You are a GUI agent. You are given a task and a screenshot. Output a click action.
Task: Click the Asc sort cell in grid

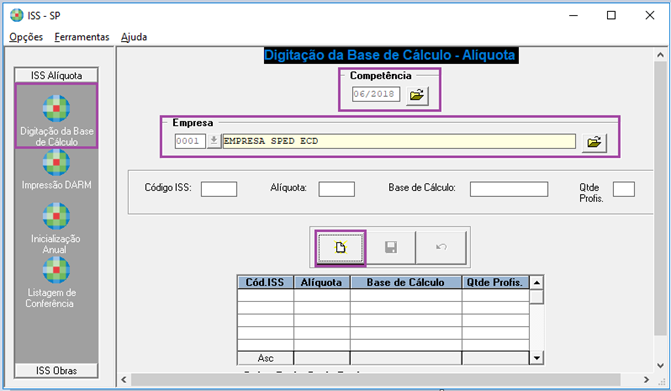[265, 358]
